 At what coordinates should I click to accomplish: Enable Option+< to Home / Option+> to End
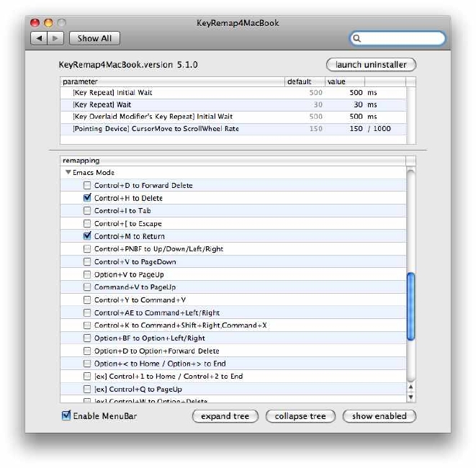(x=87, y=364)
